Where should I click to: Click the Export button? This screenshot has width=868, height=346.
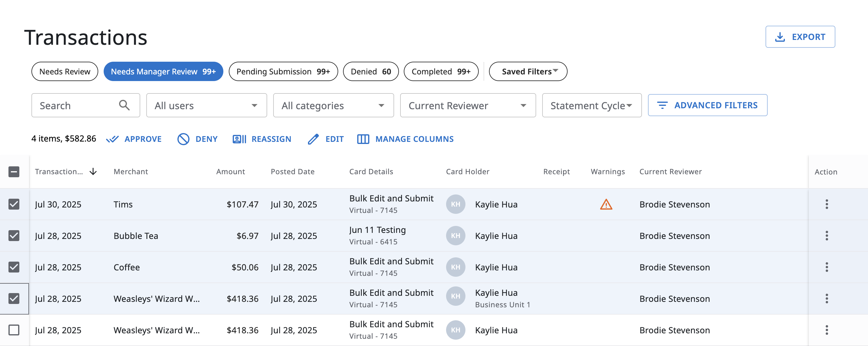click(x=800, y=37)
